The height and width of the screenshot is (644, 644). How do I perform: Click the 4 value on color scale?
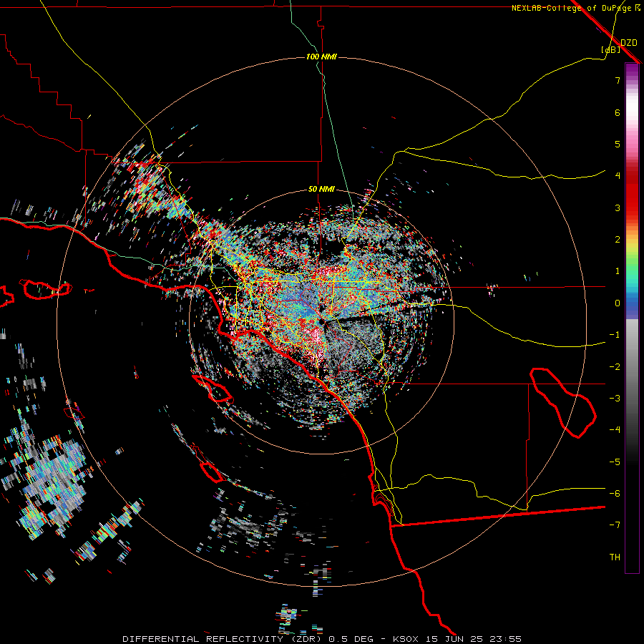pos(618,176)
